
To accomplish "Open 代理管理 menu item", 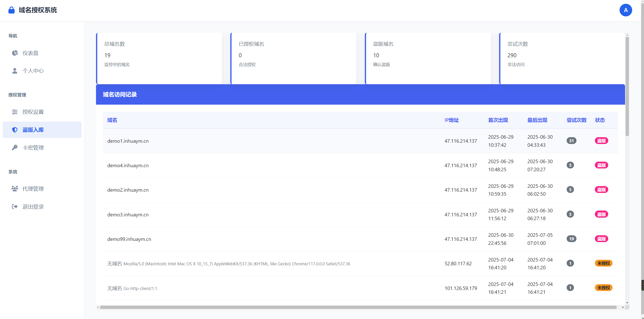I will coord(42,189).
